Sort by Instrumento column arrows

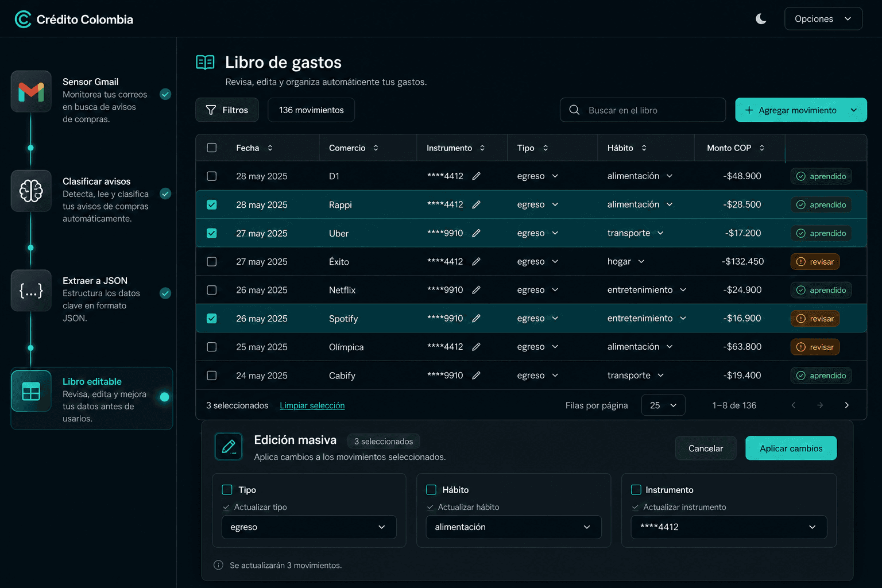[482, 148]
